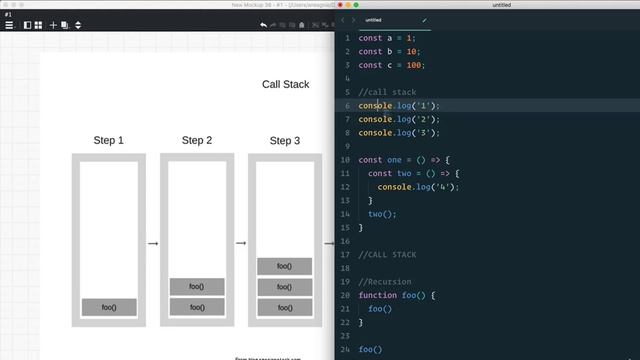Screen dimensions: 640x360
Task: Click the indented foo() call on line 21
Action: pyautogui.click(x=380, y=309)
